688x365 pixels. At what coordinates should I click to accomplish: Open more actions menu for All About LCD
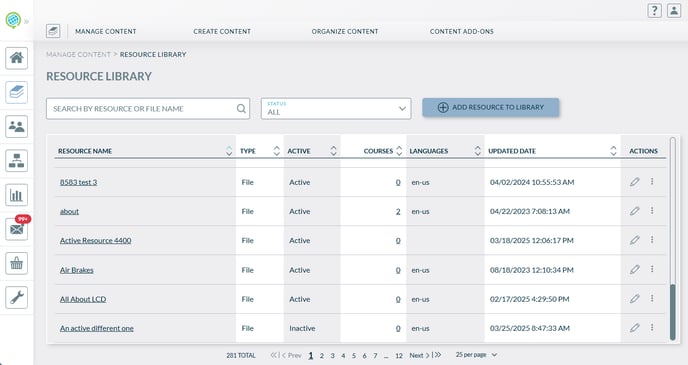point(652,298)
